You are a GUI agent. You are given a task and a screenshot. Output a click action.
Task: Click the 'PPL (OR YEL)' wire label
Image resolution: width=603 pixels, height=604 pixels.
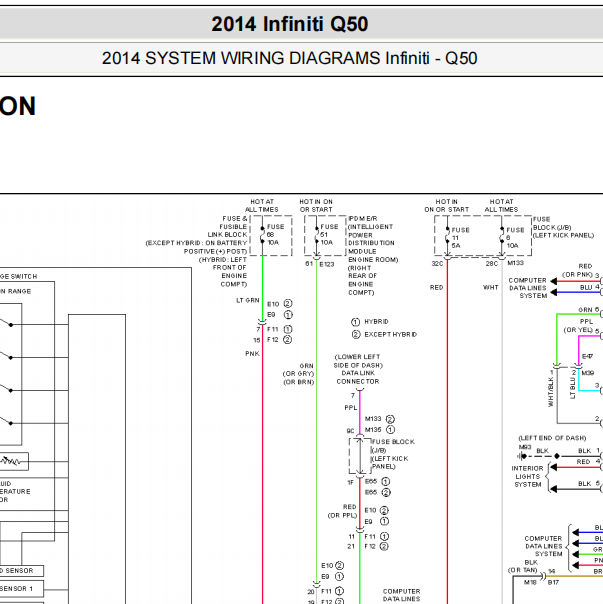pyautogui.click(x=578, y=325)
